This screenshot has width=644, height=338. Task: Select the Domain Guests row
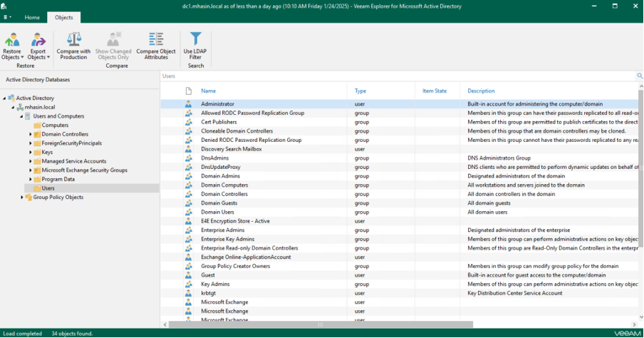coord(399,203)
